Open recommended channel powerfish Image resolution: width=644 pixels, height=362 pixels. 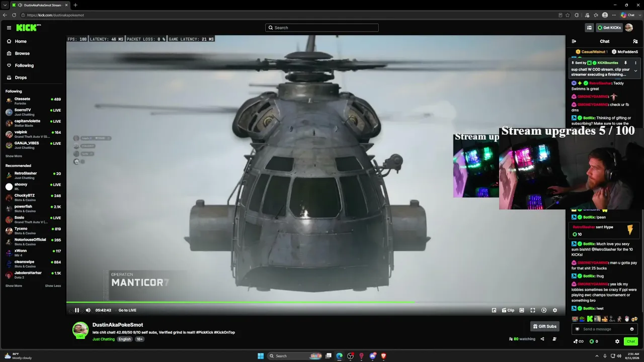[x=33, y=208]
